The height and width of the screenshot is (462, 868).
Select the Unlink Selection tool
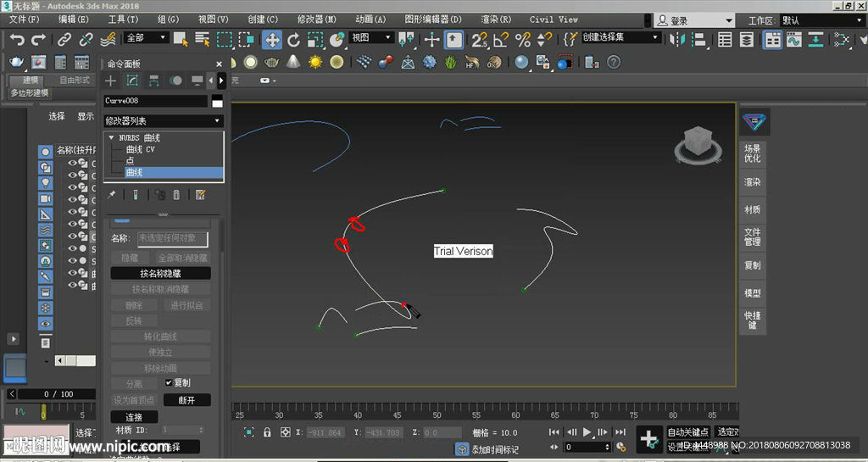(86, 40)
